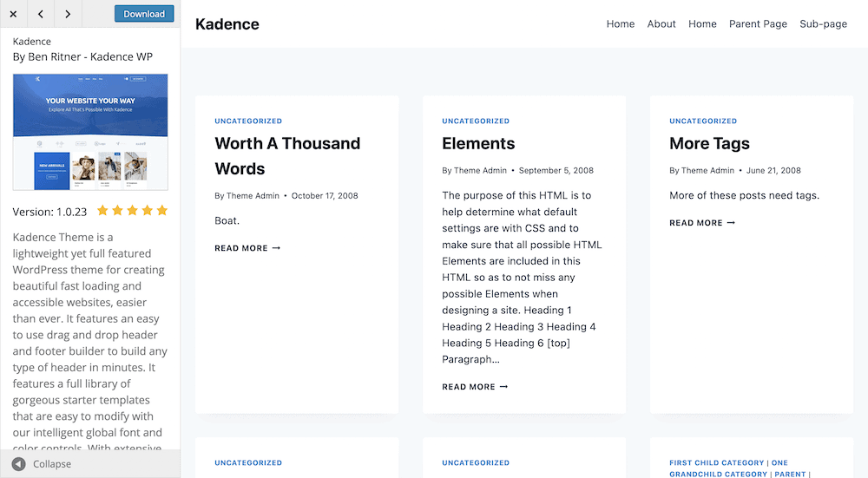Click Uncategorized in bottom-middle card

[476, 462]
